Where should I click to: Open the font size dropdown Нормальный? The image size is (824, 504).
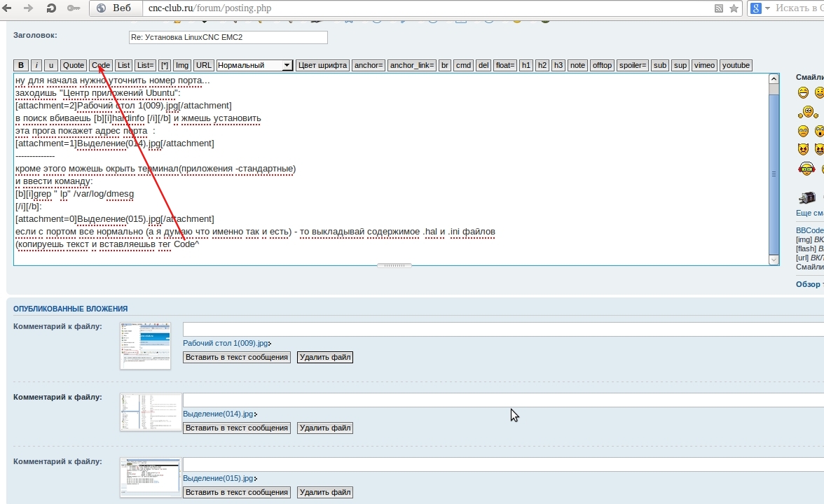(x=254, y=65)
